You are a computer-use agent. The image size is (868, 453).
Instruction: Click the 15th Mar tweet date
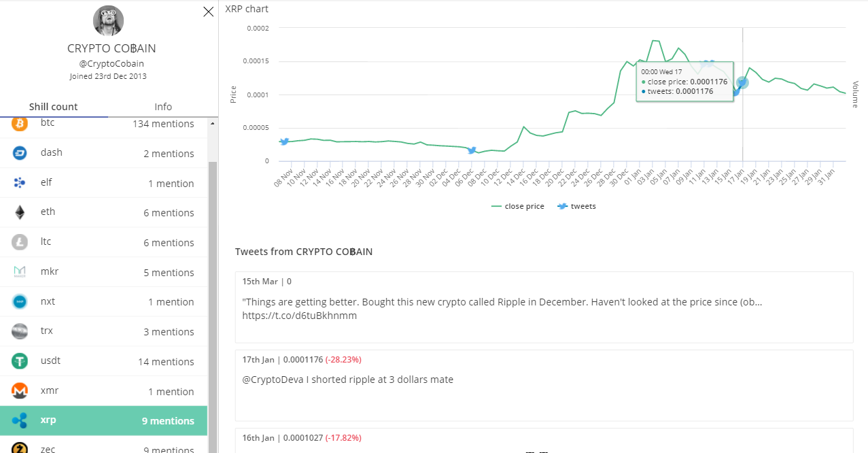(x=260, y=281)
